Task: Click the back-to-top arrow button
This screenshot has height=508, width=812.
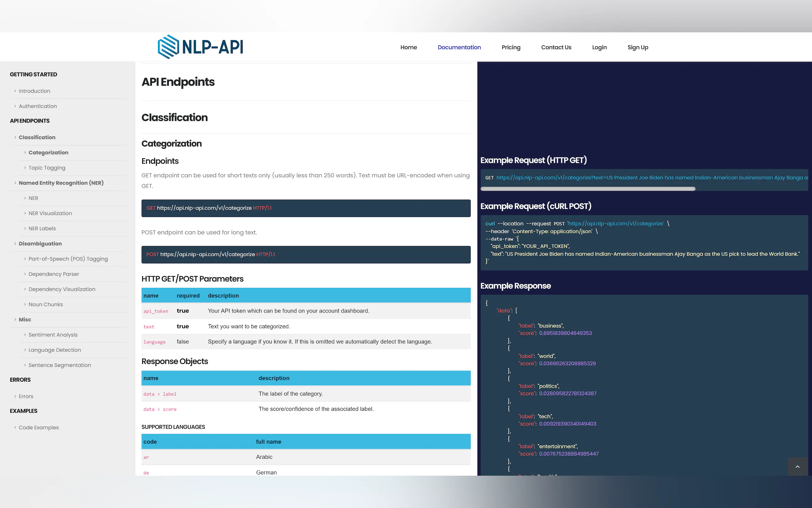Action: coord(797,466)
